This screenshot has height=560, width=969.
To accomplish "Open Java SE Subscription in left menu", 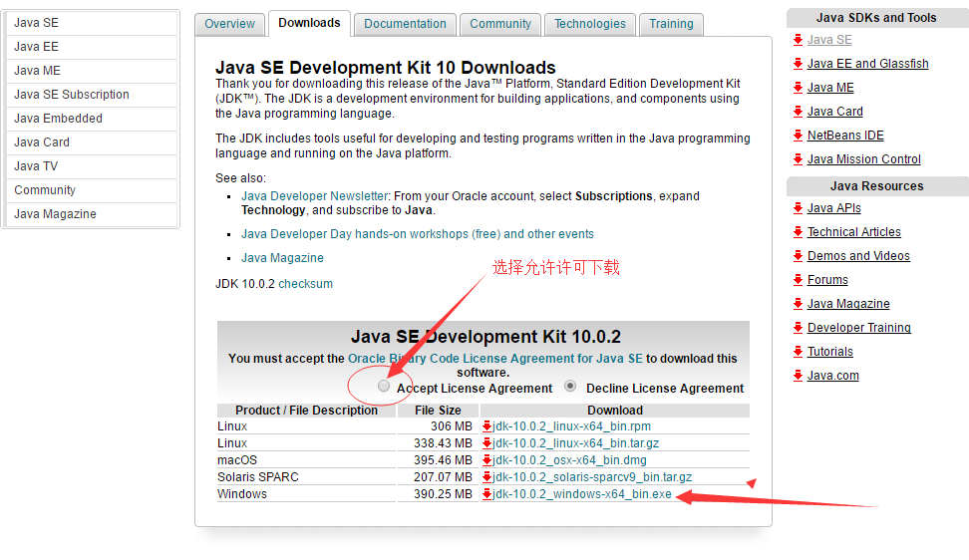I will pos(91,95).
